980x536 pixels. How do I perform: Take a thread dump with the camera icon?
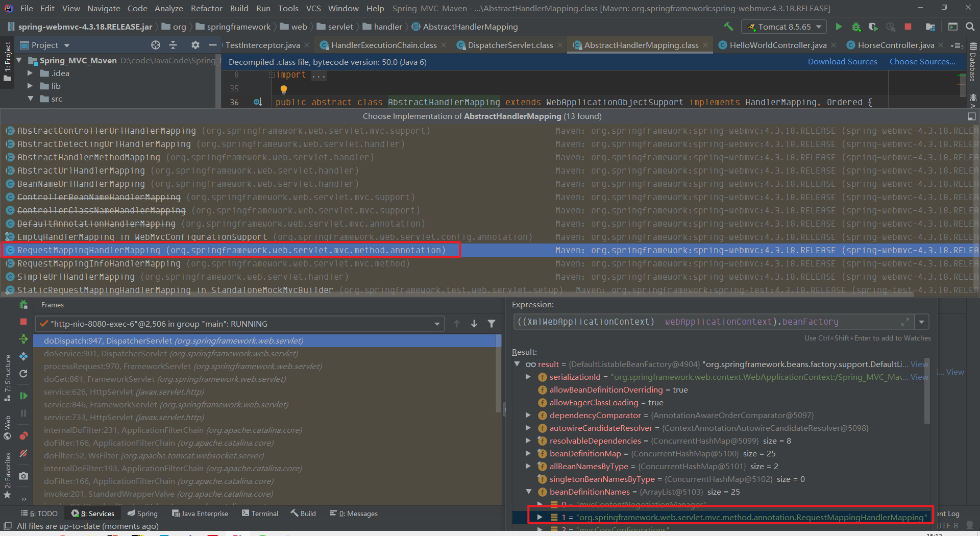pyautogui.click(x=23, y=476)
